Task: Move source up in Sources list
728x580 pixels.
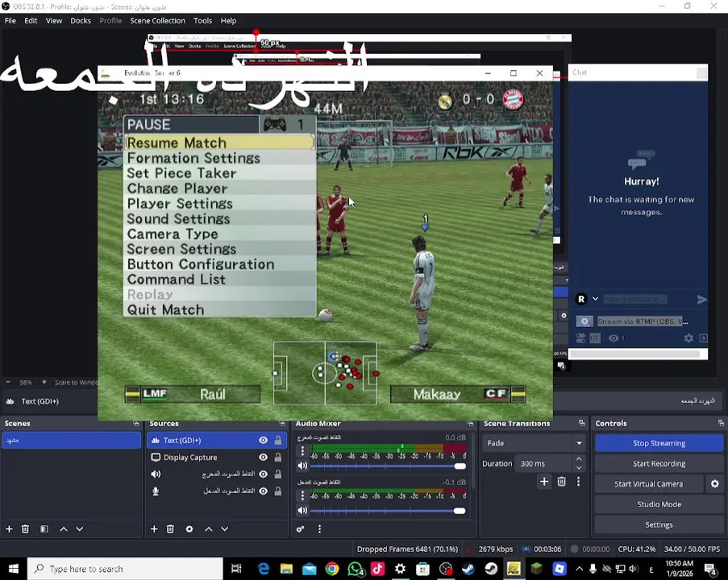Action: pyautogui.click(x=209, y=529)
